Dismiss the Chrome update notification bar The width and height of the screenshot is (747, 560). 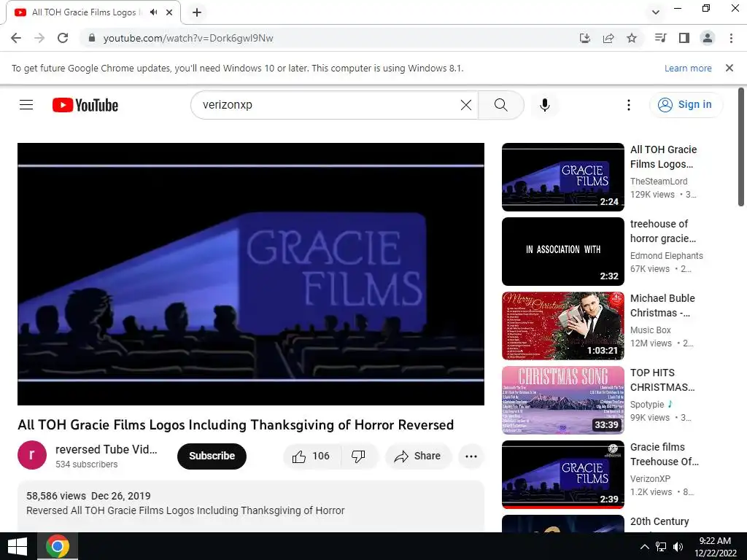point(729,68)
